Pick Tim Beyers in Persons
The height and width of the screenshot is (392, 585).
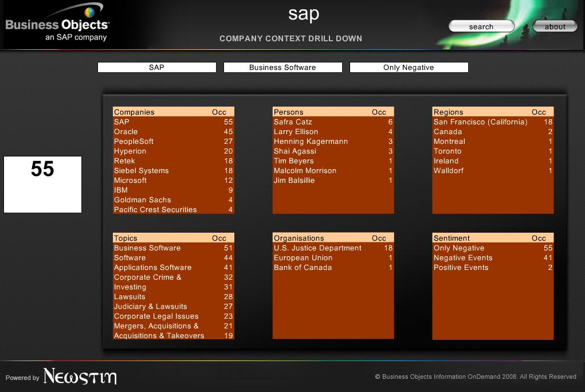(x=333, y=160)
